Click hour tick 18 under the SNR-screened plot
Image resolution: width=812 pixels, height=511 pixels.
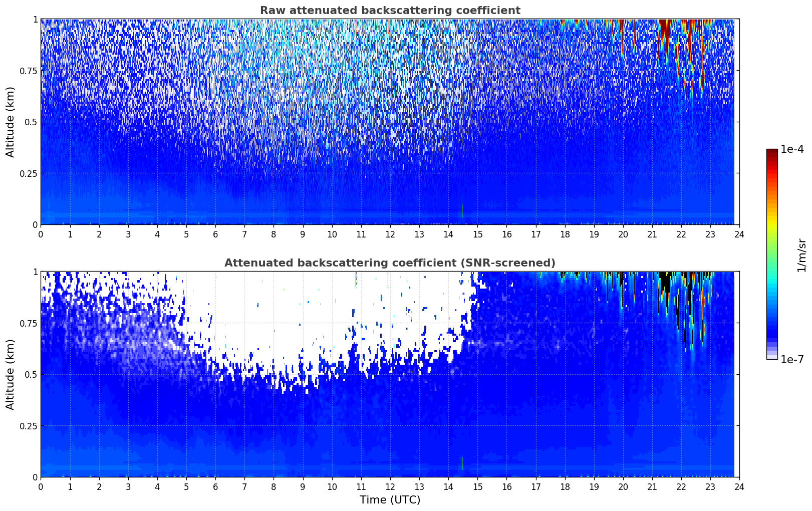click(x=565, y=486)
